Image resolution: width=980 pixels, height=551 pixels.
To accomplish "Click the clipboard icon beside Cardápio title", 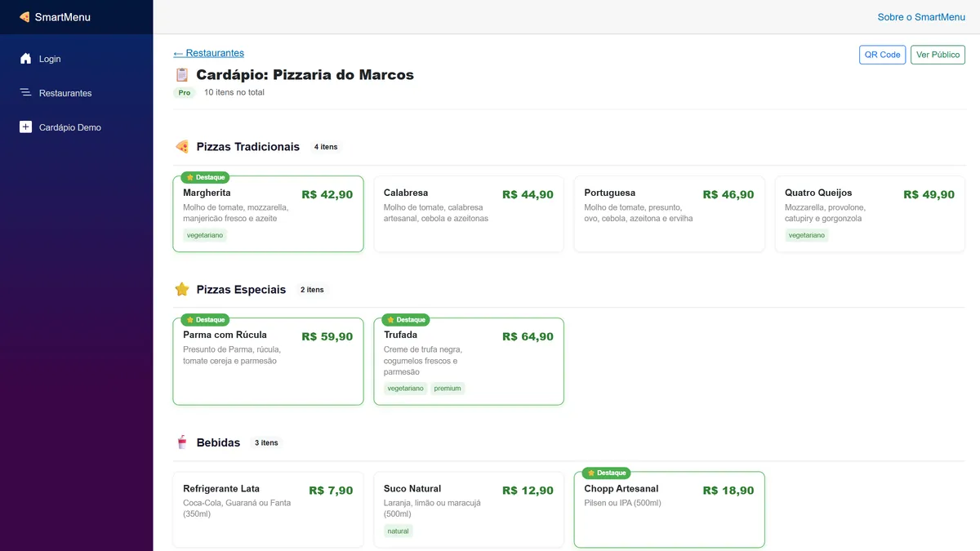I will [182, 75].
